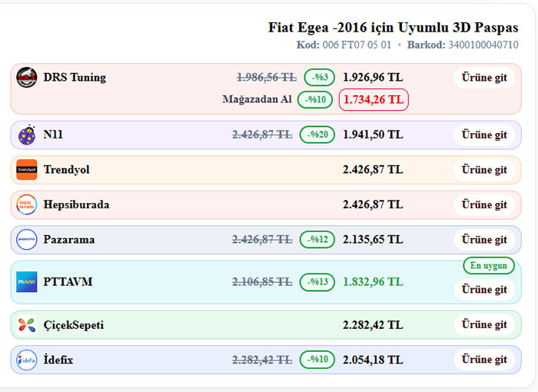Viewport: 538px width, 392px height.
Task: Open PTTAVM product via Ürüne git
Action: click(484, 290)
